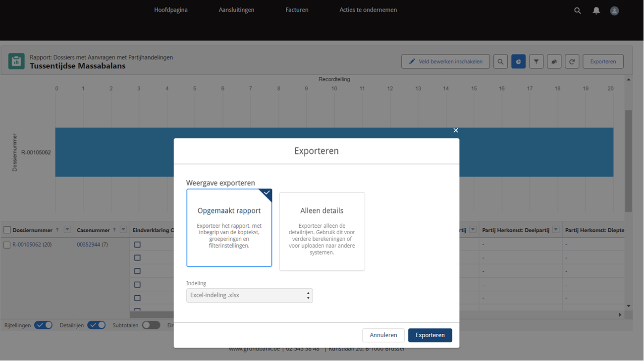Screen dimensions: 644x361
Task: Check the R-00105062 row checkbox
Action: (x=7, y=245)
